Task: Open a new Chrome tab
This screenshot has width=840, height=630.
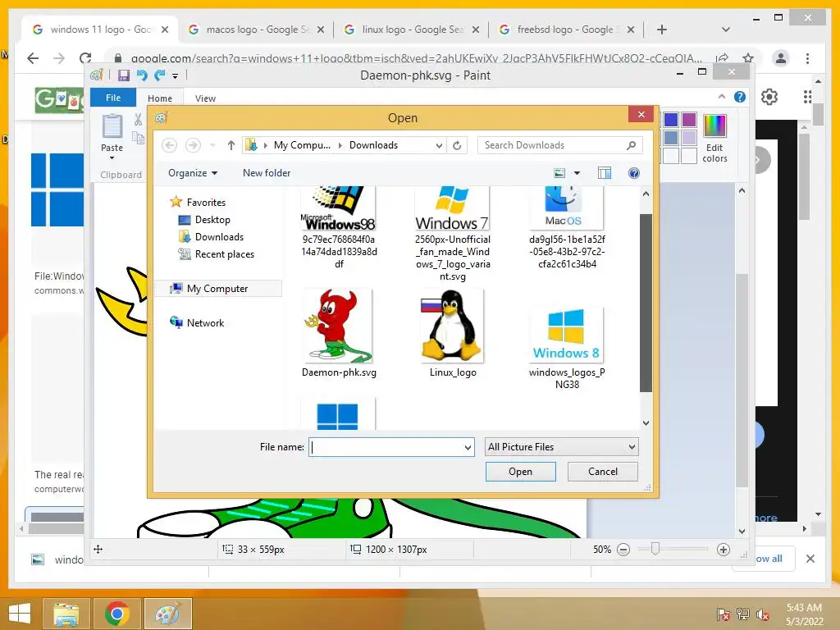Action: click(662, 30)
